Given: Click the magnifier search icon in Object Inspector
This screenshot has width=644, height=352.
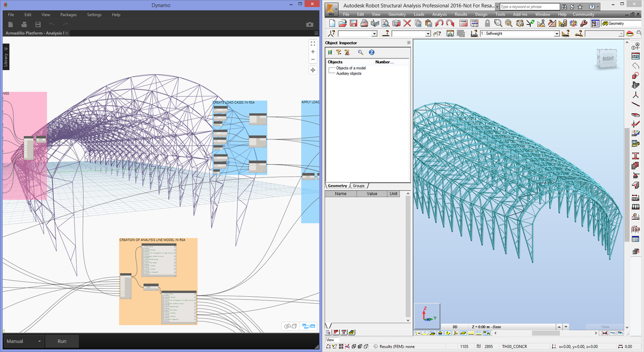Looking at the screenshot, I should pyautogui.click(x=361, y=52).
